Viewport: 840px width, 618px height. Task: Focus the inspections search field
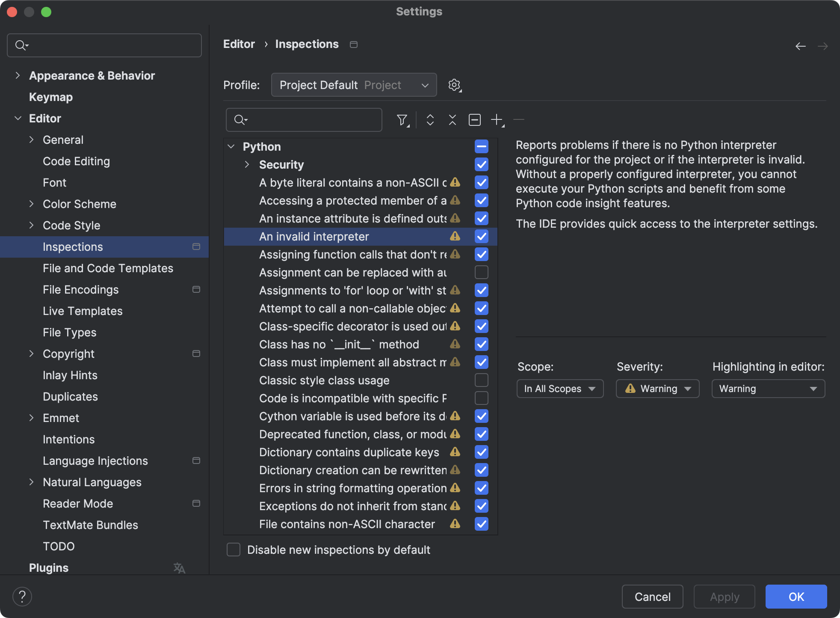(304, 120)
